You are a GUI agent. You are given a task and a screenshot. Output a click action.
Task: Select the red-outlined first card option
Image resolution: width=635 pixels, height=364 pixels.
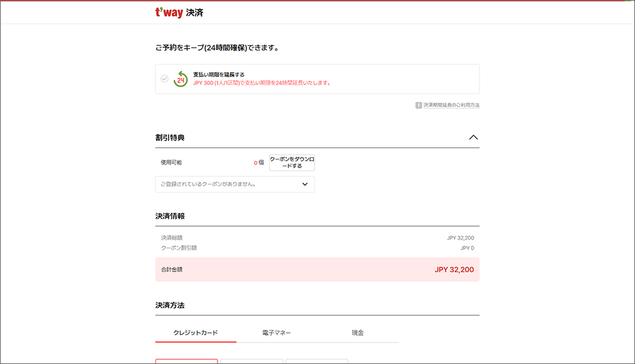click(x=186, y=361)
